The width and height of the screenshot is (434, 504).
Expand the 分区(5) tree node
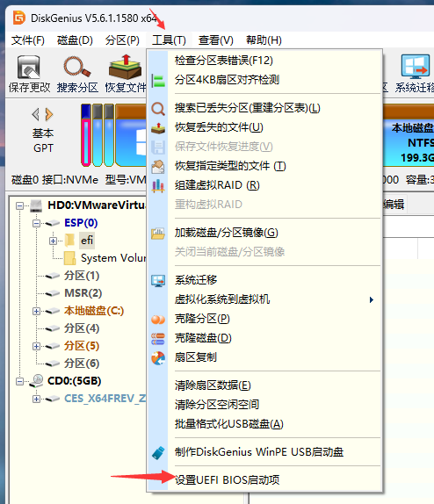coord(36,346)
